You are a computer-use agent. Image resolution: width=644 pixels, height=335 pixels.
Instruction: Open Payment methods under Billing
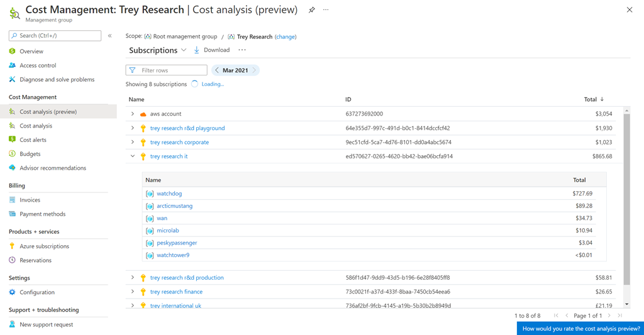43,214
